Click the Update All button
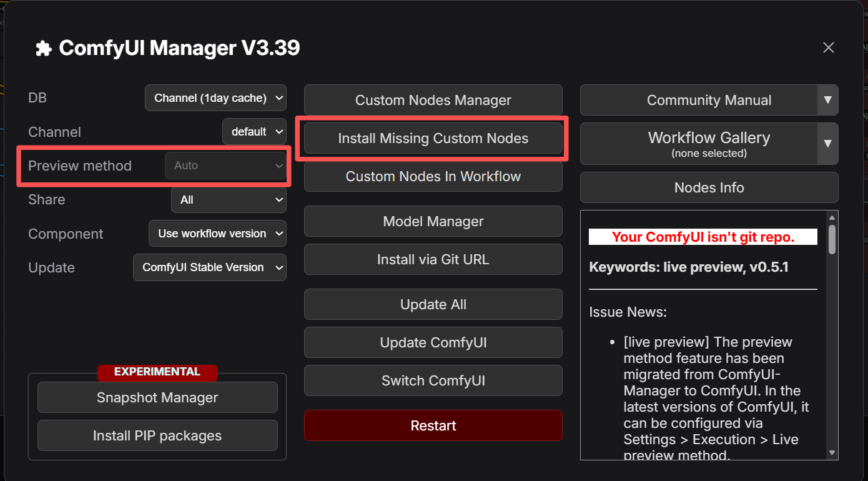868x481 pixels. click(433, 304)
